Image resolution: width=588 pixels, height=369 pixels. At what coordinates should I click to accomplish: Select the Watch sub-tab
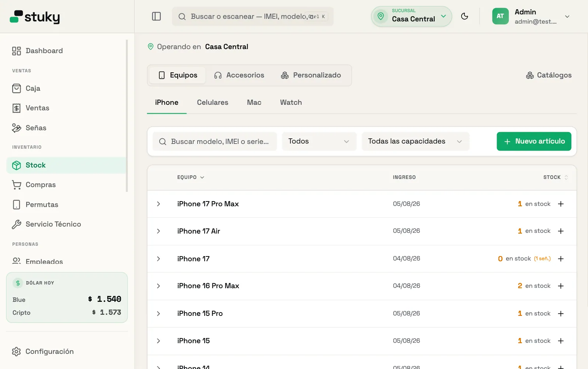click(x=291, y=103)
